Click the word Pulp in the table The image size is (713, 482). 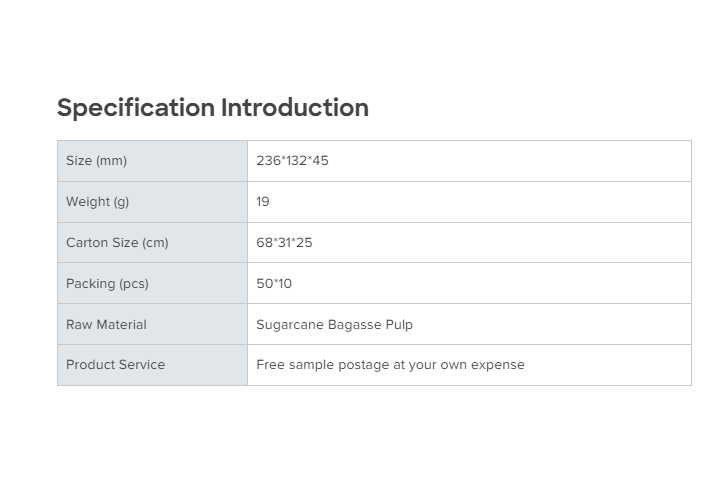399,325
